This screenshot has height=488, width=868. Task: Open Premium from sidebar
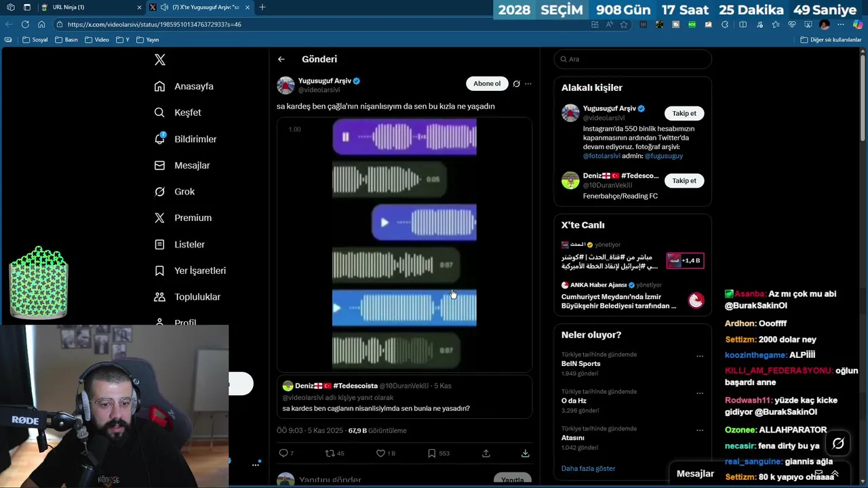pos(183,218)
